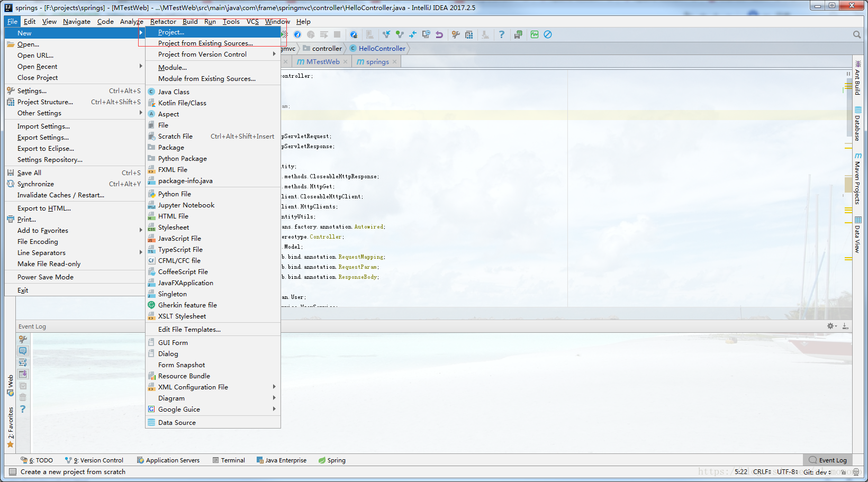Open the Edit menu in the menu bar
Viewport: 868px width, 482px height.
click(30, 22)
